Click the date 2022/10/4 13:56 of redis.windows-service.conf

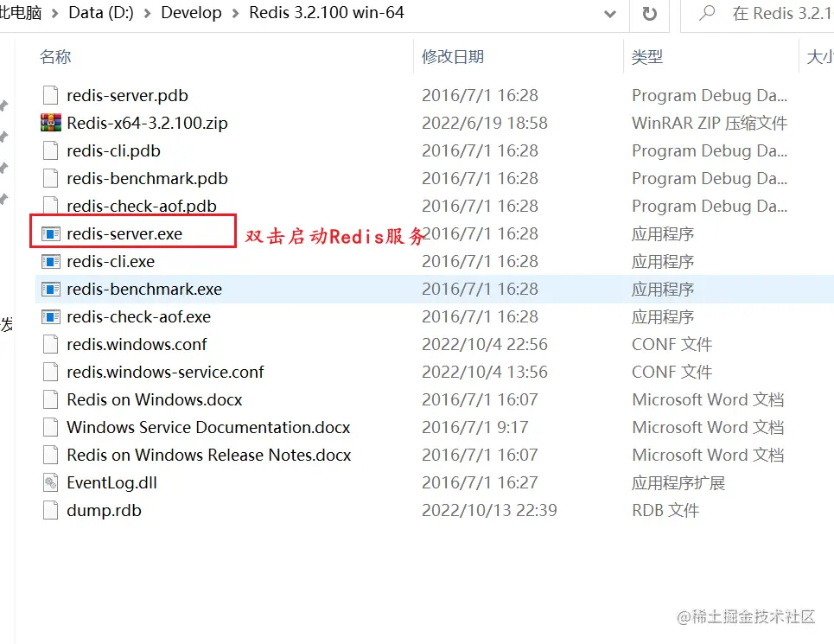(x=485, y=373)
